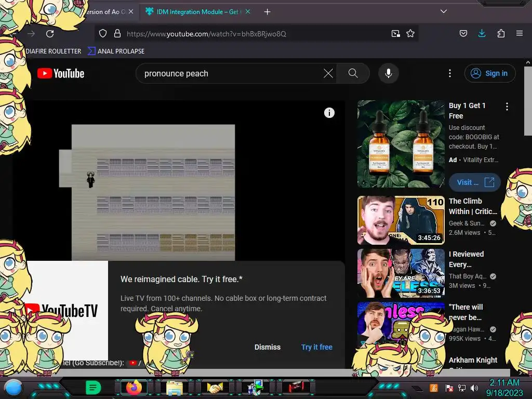The image size is (532, 399).
Task: Start voice search with the microphone icon
Action: (389, 73)
